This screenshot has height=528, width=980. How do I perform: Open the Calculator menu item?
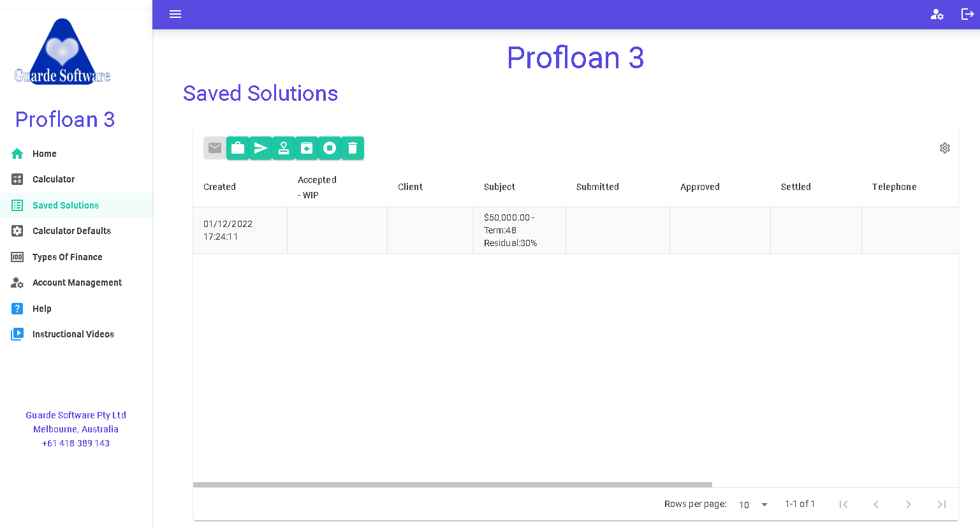coord(76,179)
